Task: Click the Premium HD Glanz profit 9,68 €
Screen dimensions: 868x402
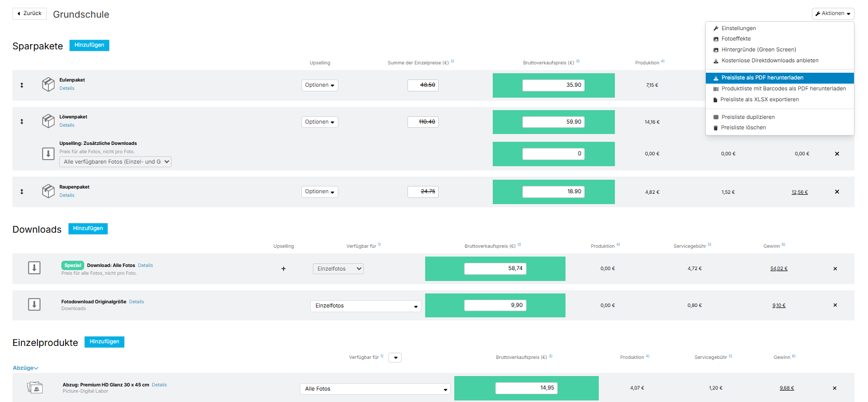Action: (x=786, y=388)
